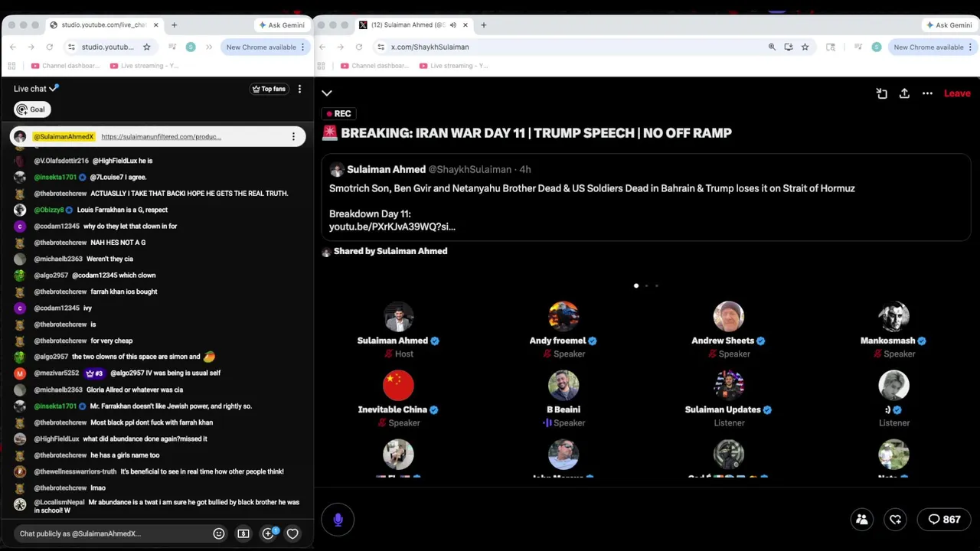This screenshot has width=980, height=551.
Task: Click zoom magnifier in x.com address bar
Action: point(772,47)
